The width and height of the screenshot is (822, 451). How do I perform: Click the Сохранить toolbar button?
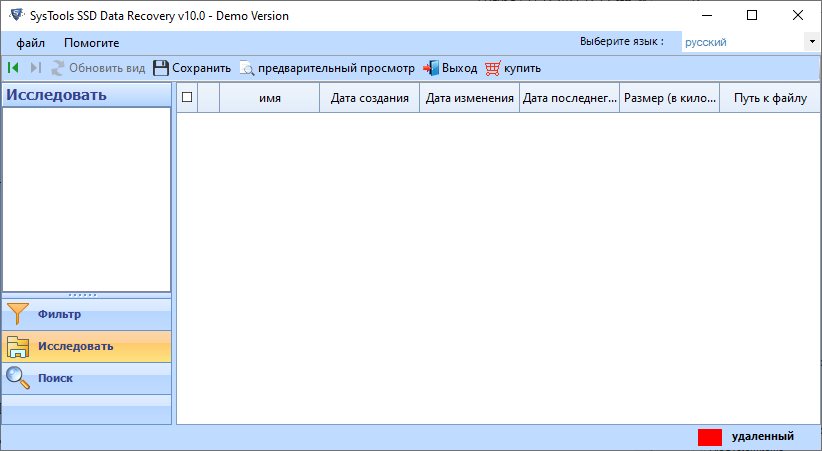[192, 68]
